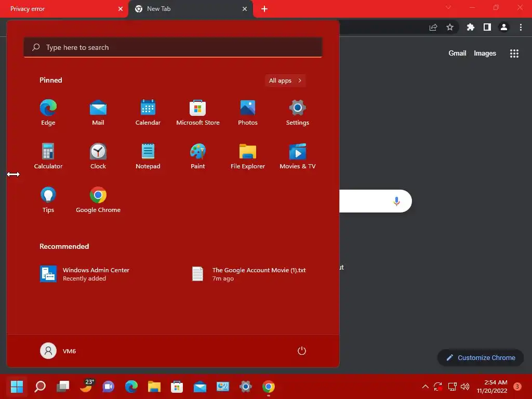The width and height of the screenshot is (532, 399).
Task: Launch the Photos app
Action: (248, 113)
